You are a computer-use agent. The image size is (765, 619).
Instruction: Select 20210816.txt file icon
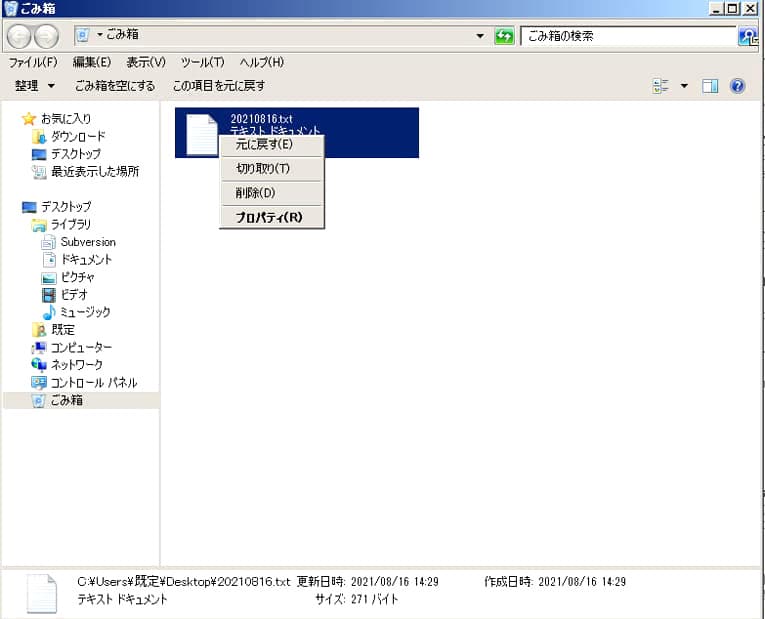click(201, 133)
